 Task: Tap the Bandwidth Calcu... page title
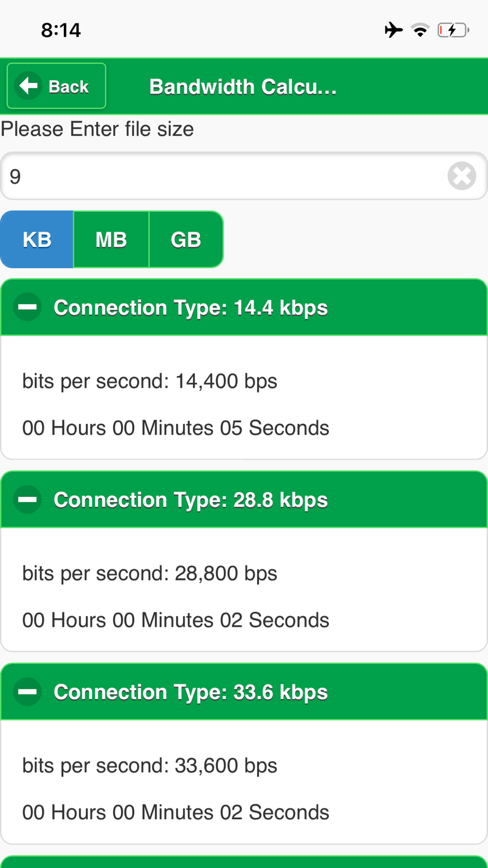(x=243, y=87)
